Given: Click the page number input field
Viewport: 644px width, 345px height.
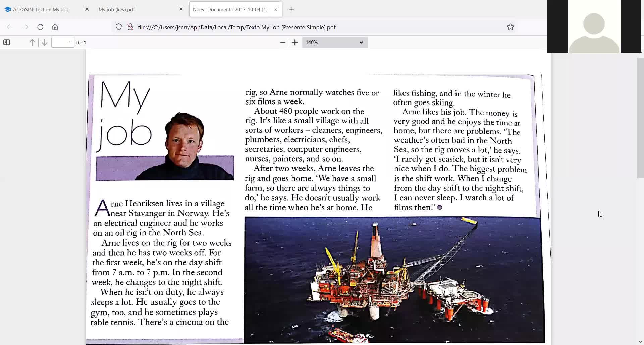Looking at the screenshot, I should (63, 42).
